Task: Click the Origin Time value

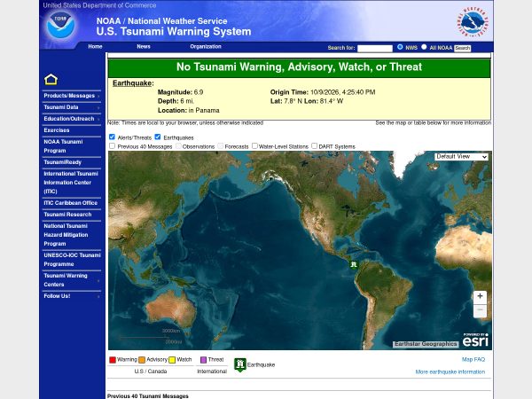Action: [342, 92]
